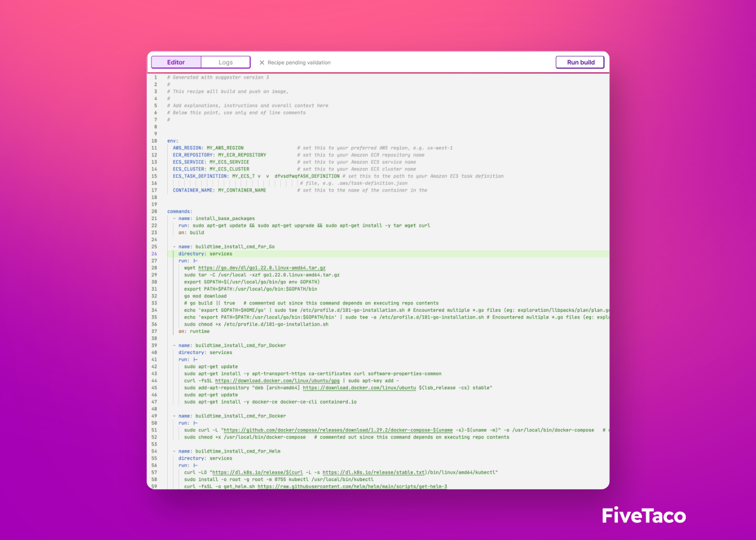
Task: Click 'sudo apt-get update' on line 42
Action: (x=211, y=367)
